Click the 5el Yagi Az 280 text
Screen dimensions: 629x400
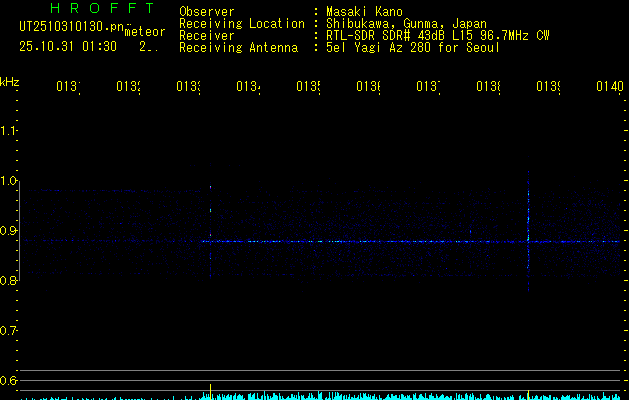coord(413,48)
